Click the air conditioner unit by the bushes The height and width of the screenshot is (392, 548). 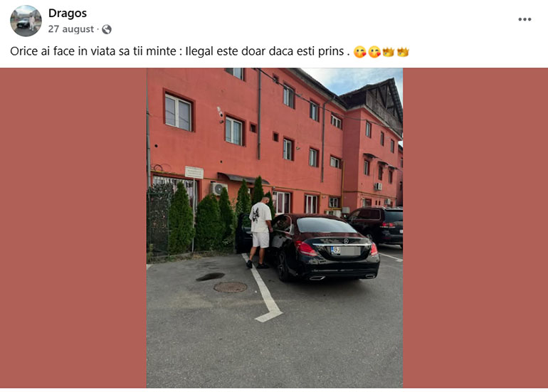tap(218, 189)
